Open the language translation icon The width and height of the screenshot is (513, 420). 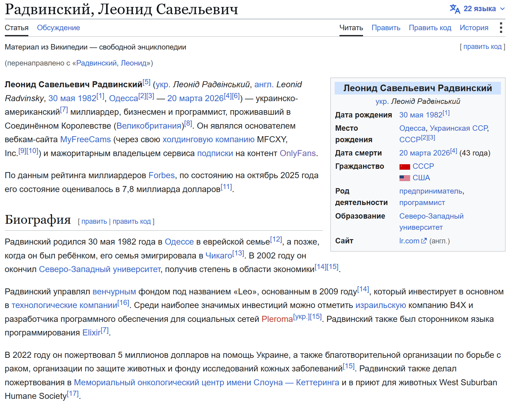coord(455,9)
